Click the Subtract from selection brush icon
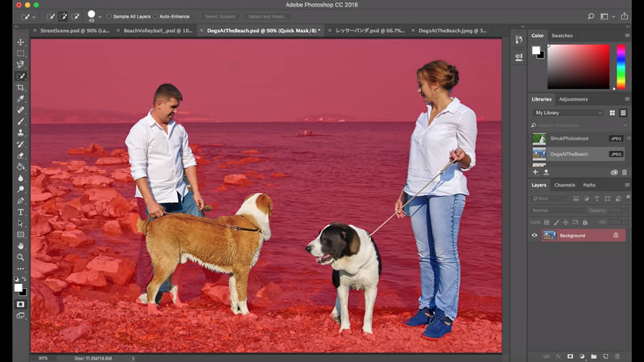Viewport: 644px width, 362px height. pos(75,16)
